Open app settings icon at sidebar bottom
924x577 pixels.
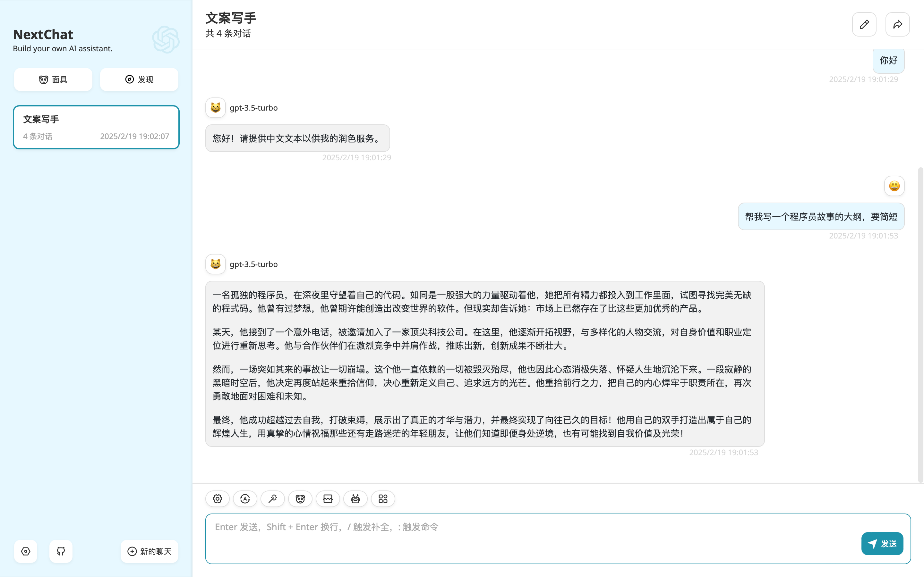coord(26,551)
